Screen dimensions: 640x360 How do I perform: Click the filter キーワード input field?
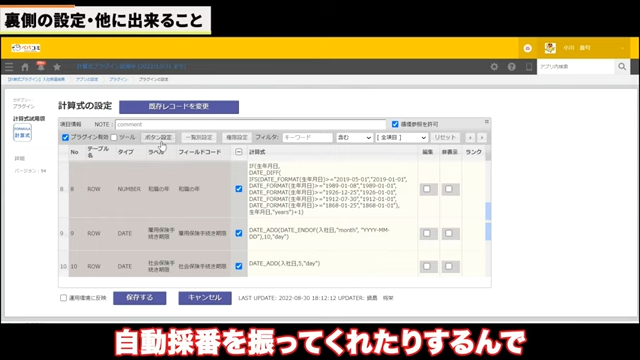coord(307,138)
